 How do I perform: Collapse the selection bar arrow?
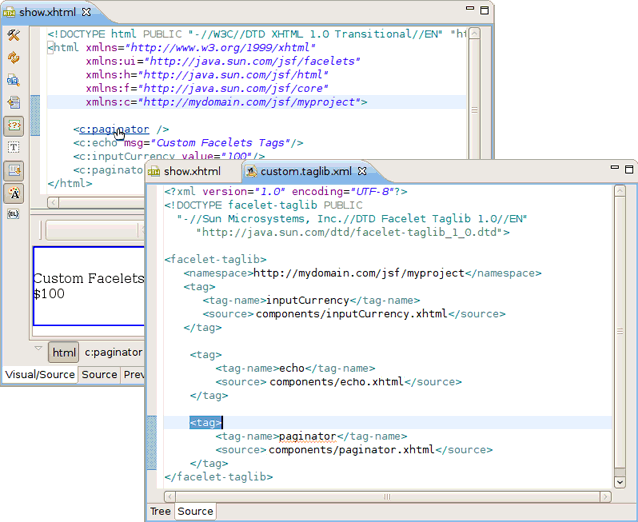coord(38,348)
